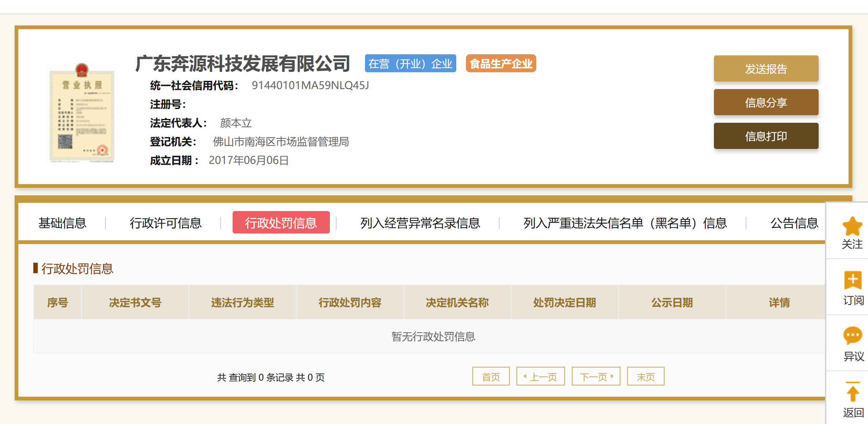Select credit code 91440101MA59NLQ45J
Viewport: 868px width, 424px height.
pyautogui.click(x=310, y=85)
